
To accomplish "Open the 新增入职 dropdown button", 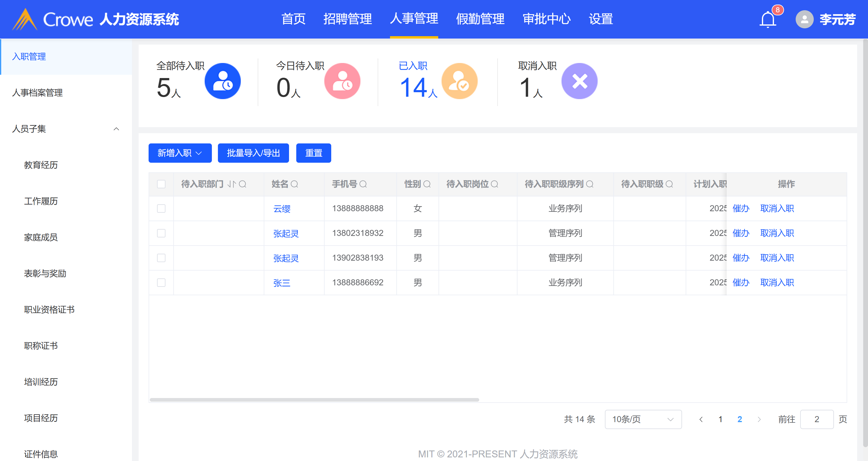I will pyautogui.click(x=180, y=153).
